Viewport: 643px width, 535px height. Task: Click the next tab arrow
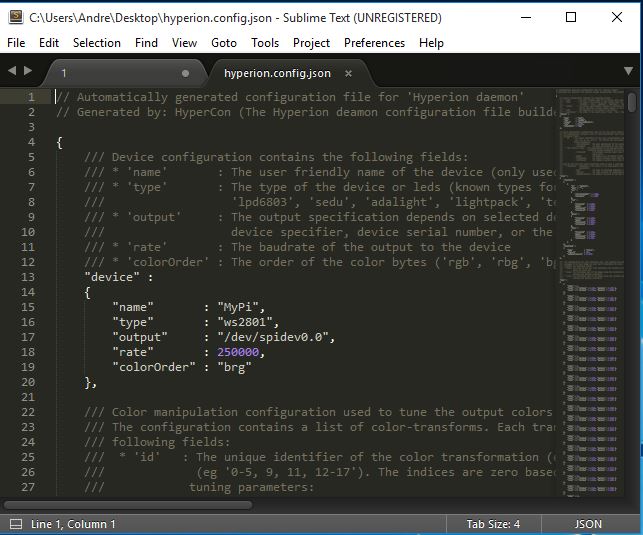pyautogui.click(x=28, y=71)
